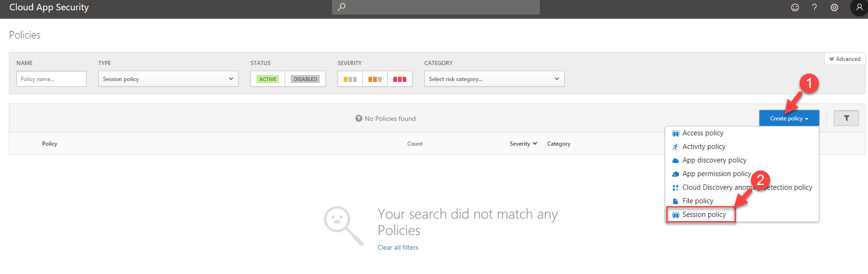Click the filter funnel button

(846, 118)
